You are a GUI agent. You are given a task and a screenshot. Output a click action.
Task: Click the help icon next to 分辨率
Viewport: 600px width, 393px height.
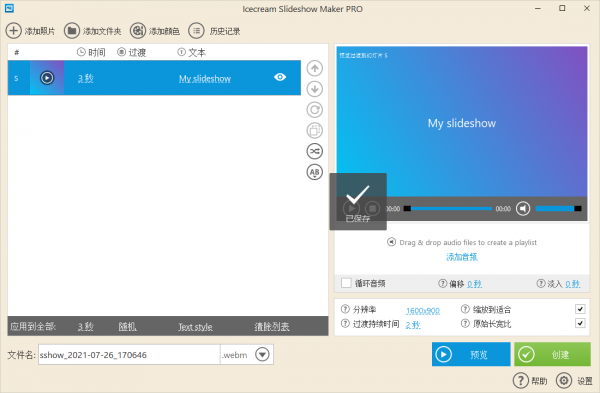click(345, 309)
